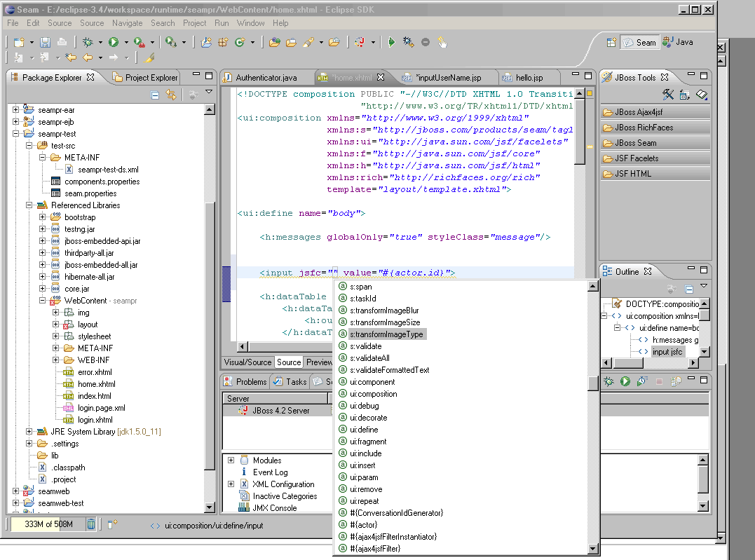
Task: Open the Navigate menu
Action: (x=127, y=23)
